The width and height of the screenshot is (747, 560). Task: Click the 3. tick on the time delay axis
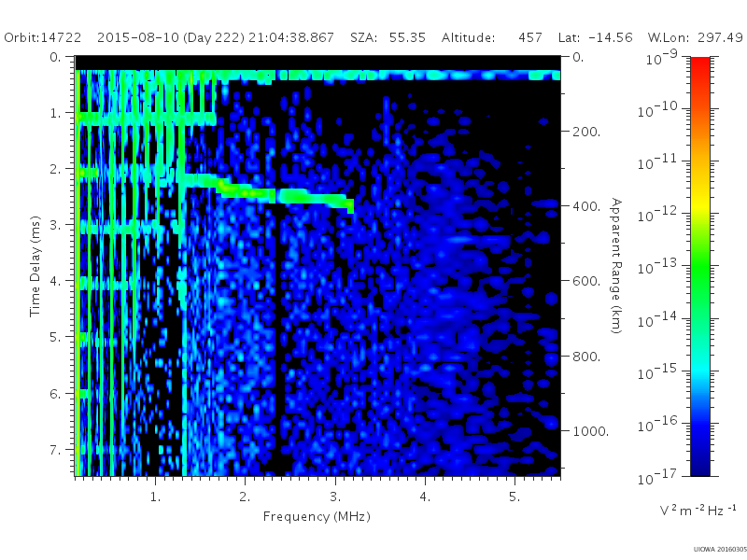click(x=55, y=225)
